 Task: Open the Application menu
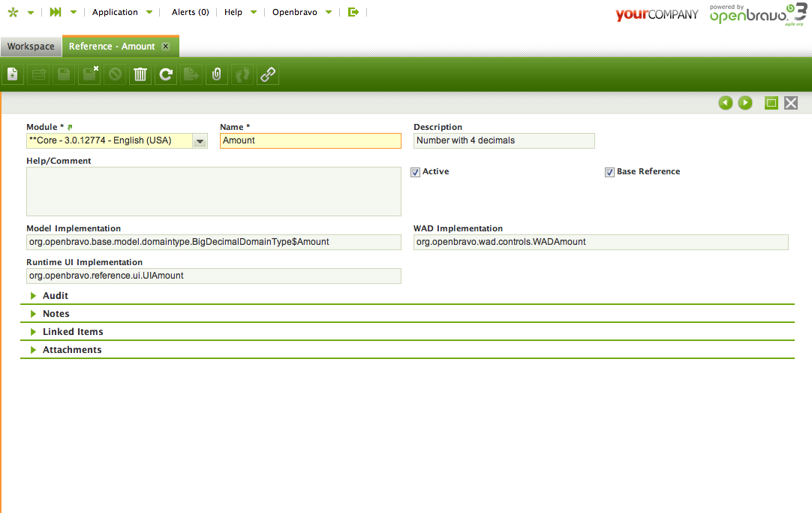[115, 12]
